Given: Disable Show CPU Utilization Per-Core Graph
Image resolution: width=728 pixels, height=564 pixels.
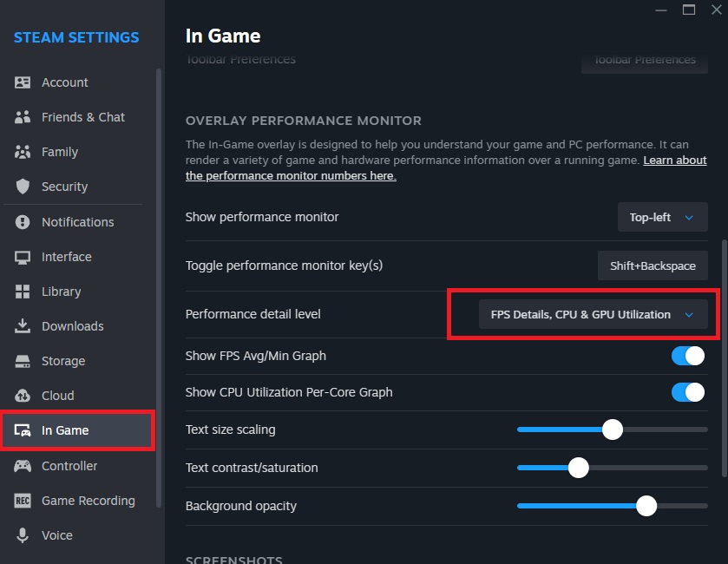Looking at the screenshot, I should (687, 392).
